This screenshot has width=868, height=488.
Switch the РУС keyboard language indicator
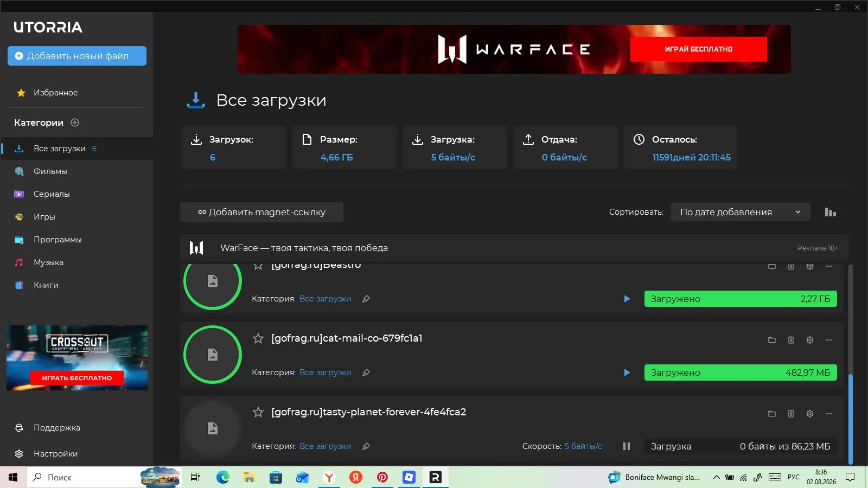[x=794, y=477]
